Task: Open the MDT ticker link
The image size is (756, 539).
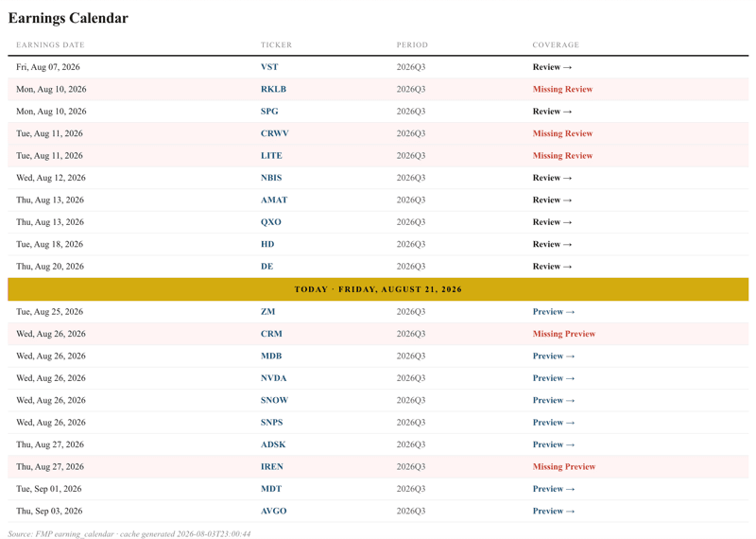Action: (x=271, y=490)
